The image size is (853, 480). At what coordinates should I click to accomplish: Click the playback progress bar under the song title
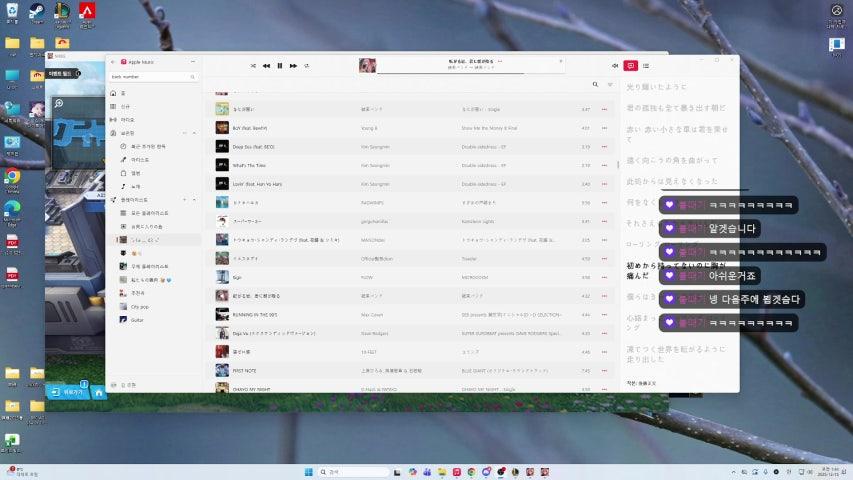click(470, 73)
